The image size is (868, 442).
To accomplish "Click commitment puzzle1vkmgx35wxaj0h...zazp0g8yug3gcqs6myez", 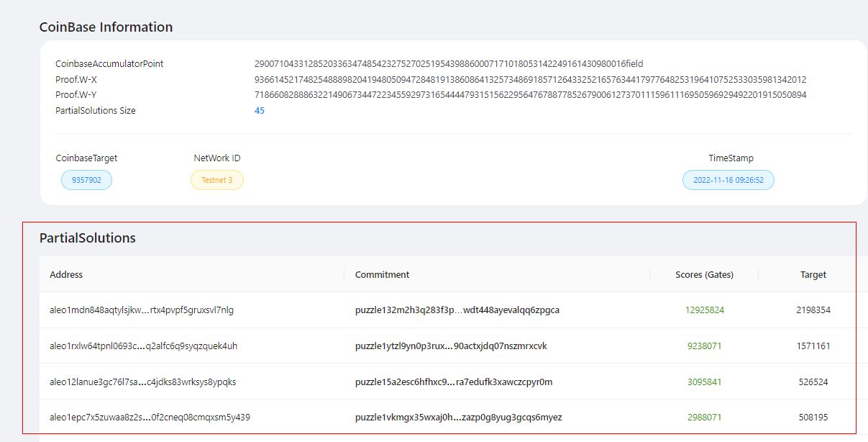I will click(459, 418).
